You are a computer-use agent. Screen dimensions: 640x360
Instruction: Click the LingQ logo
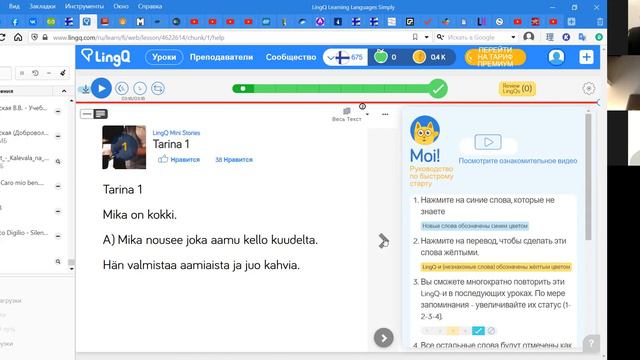click(x=106, y=57)
